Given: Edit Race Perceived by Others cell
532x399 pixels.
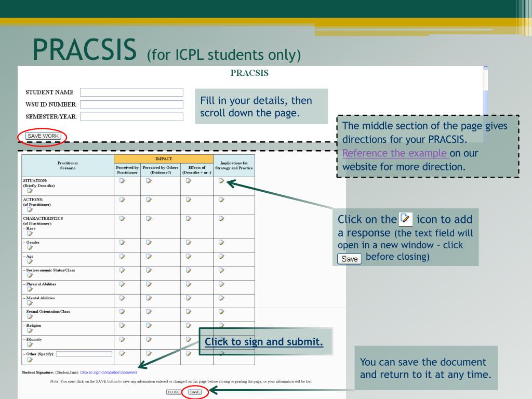Looking at the screenshot, I should point(149,219).
